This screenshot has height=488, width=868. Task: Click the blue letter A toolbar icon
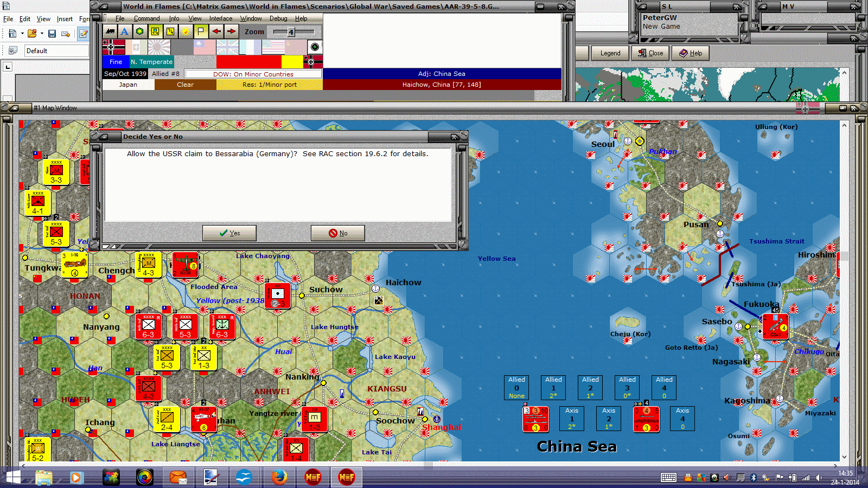coord(124,32)
